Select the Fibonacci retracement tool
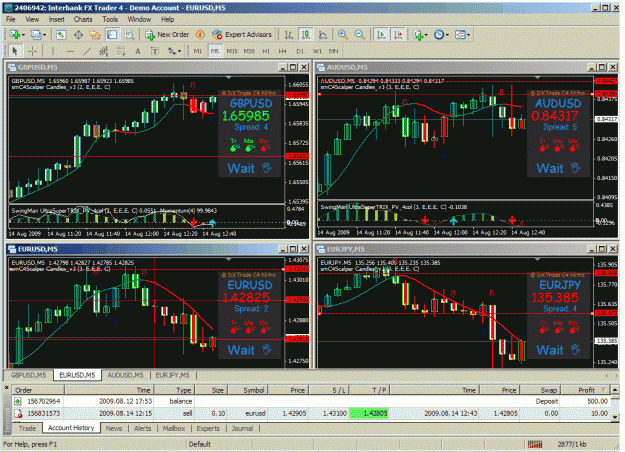This screenshot has height=452, width=625. coord(121,51)
